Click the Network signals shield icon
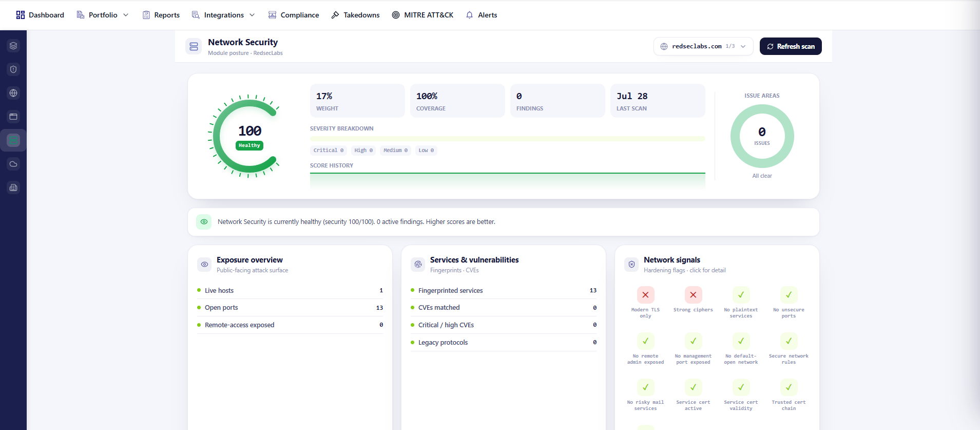Image resolution: width=980 pixels, height=430 pixels. [x=631, y=265]
